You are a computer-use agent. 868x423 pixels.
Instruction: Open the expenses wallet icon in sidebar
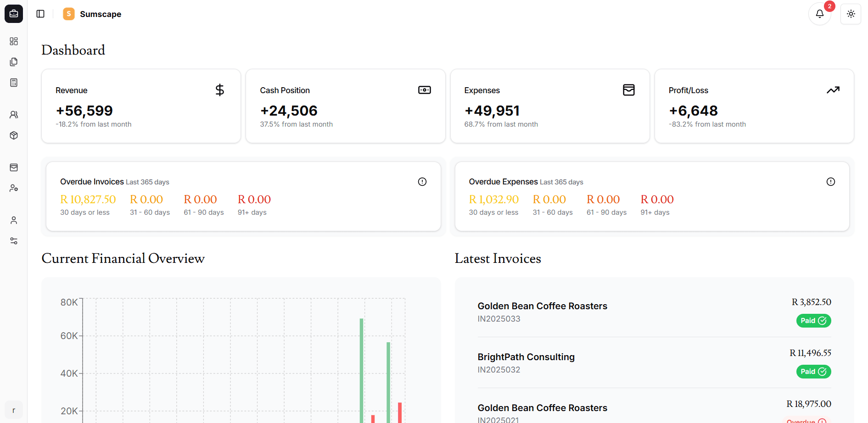[14, 167]
